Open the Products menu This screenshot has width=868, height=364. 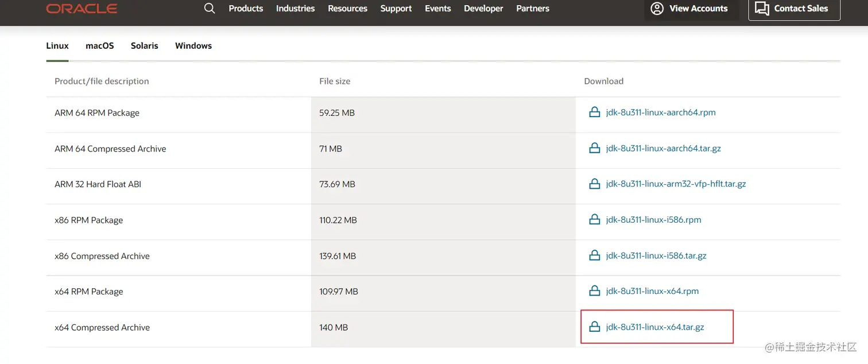tap(246, 9)
